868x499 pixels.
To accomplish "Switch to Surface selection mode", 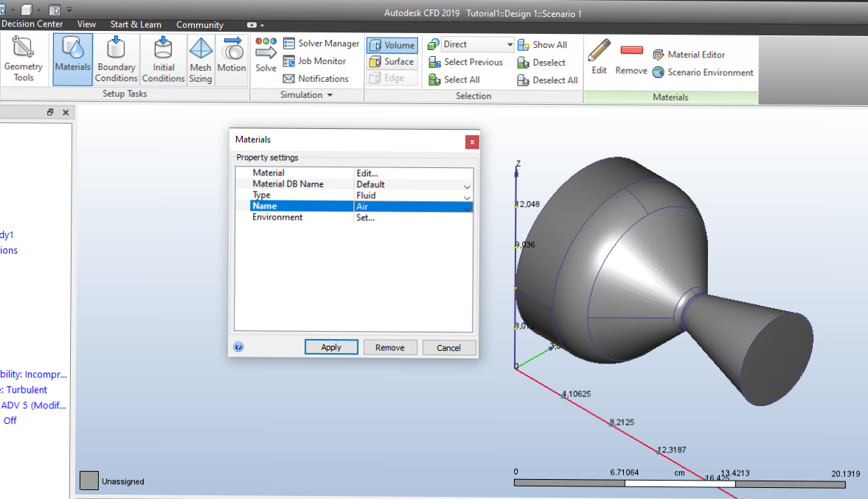I will (x=392, y=61).
